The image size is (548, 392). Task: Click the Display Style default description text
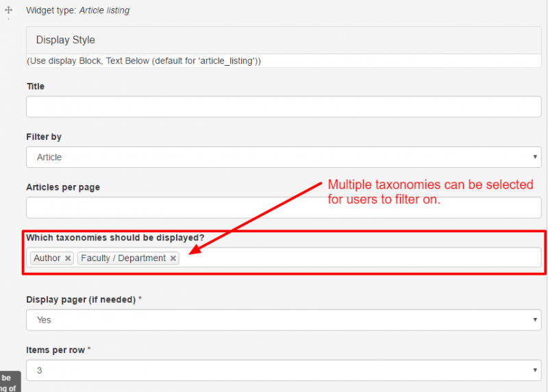pos(144,61)
